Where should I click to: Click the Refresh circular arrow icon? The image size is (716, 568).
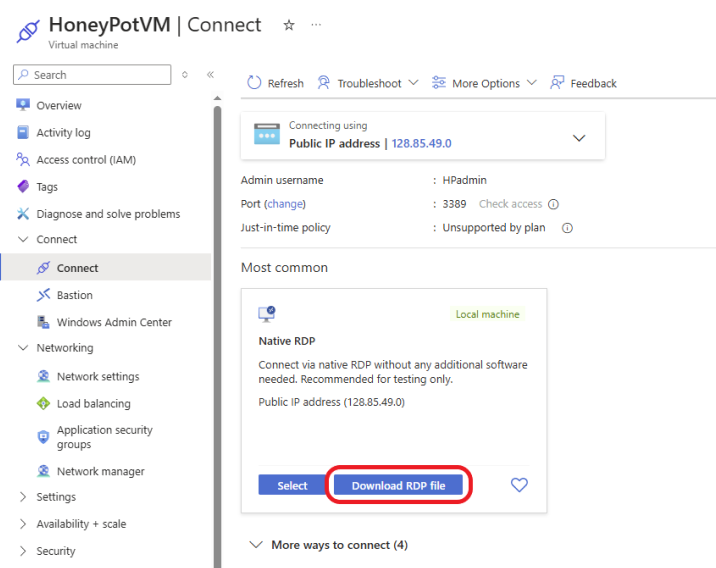254,83
